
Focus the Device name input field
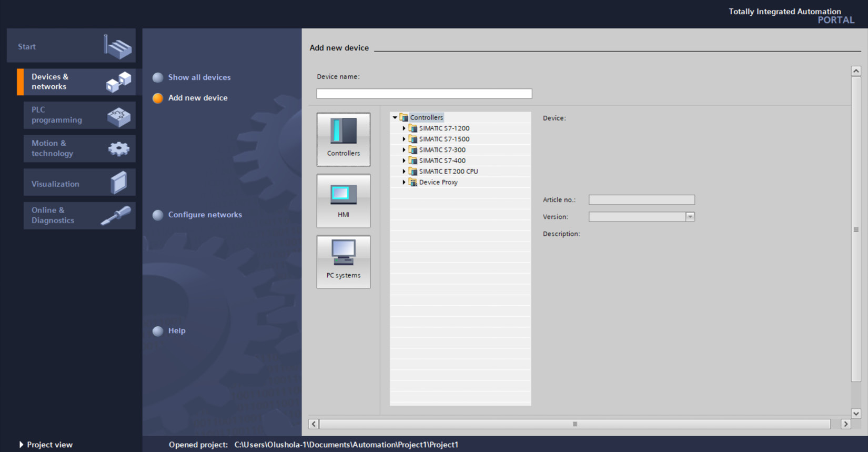point(424,94)
